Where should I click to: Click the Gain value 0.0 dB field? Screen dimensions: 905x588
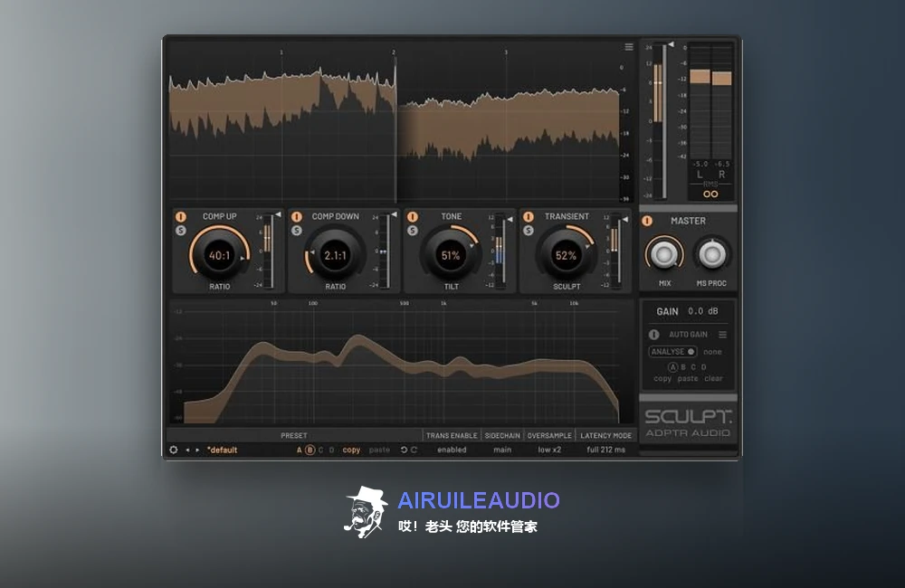[x=703, y=311]
